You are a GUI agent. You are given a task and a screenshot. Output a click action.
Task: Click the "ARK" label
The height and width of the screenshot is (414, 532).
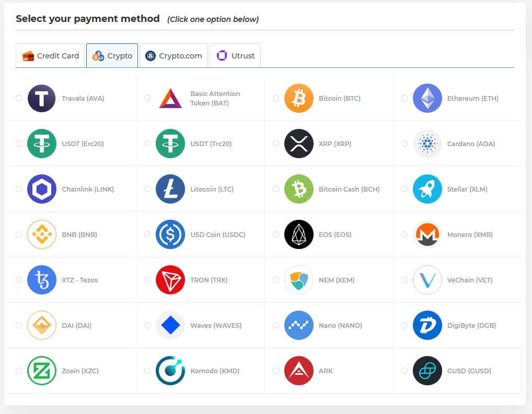pos(326,371)
